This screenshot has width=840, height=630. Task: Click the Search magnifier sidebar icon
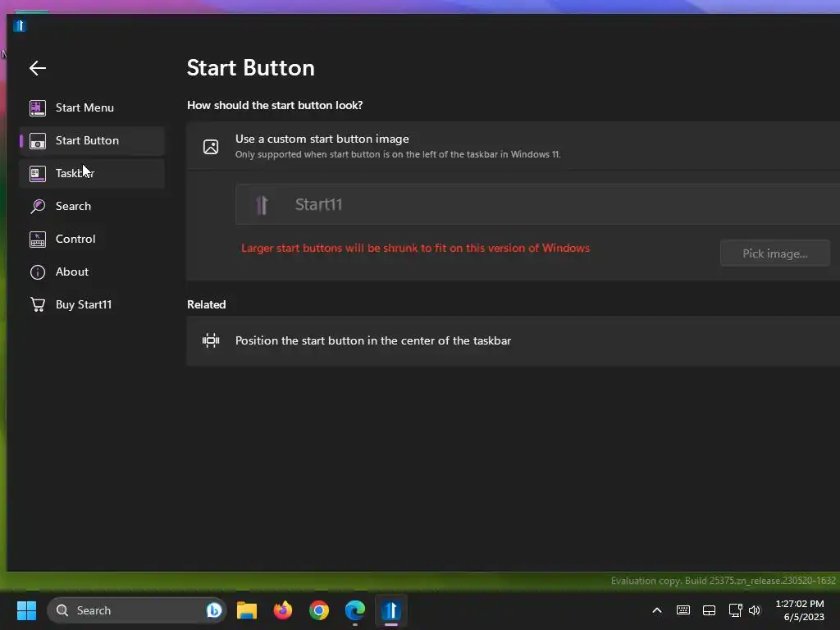pos(38,206)
